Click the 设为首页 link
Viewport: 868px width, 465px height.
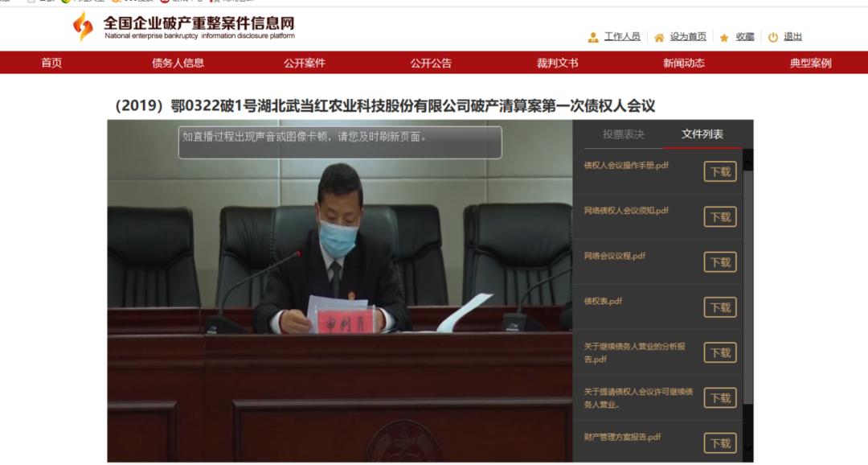[x=688, y=36]
